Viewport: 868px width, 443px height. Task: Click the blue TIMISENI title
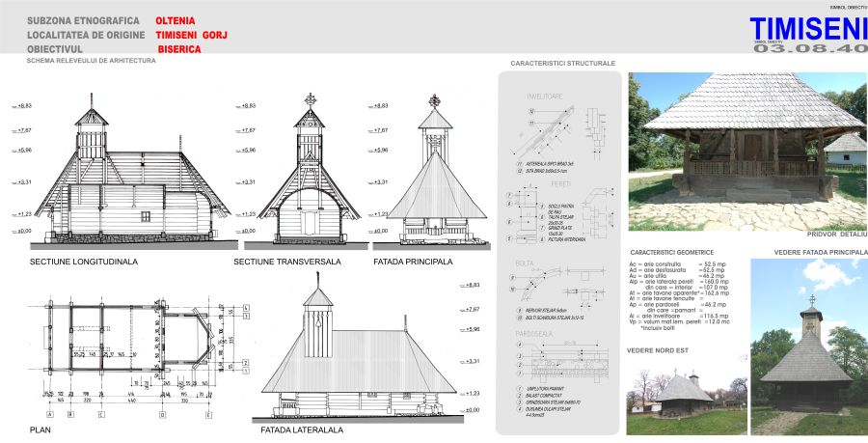[x=807, y=28]
